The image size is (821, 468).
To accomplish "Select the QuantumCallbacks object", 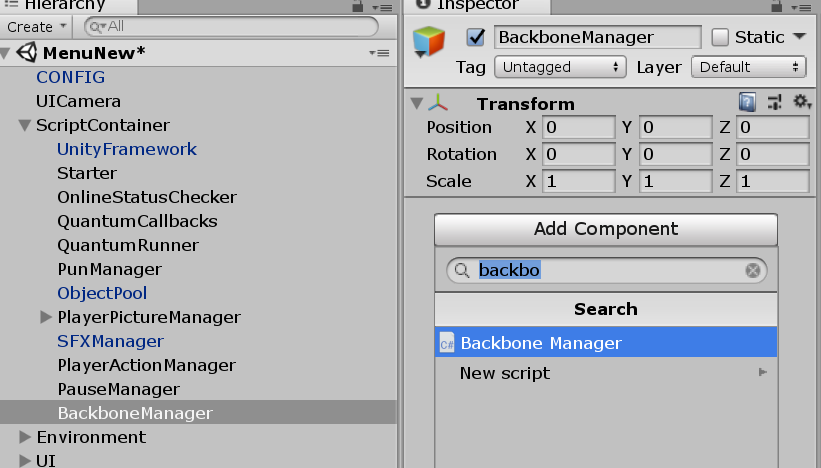I will tap(137, 221).
